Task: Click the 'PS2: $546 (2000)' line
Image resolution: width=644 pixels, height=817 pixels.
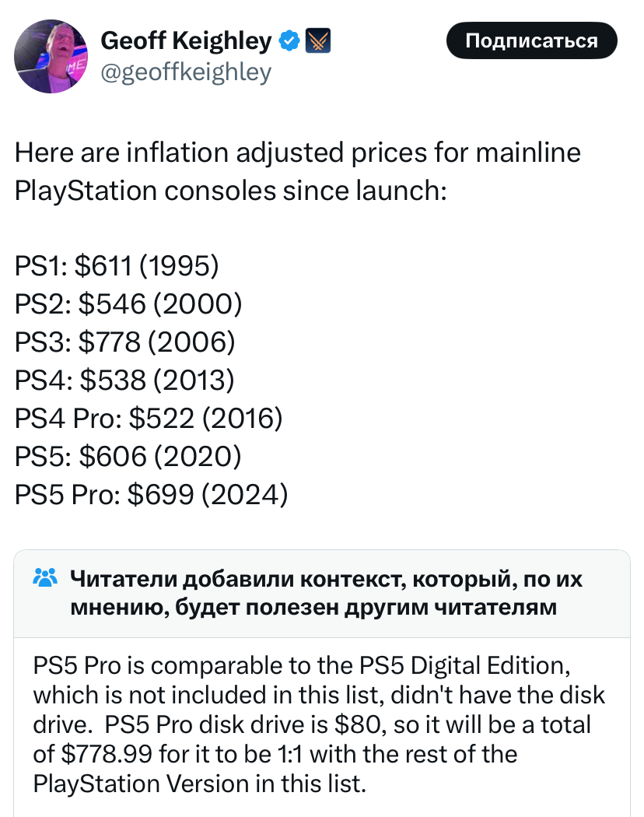Action: point(128,304)
